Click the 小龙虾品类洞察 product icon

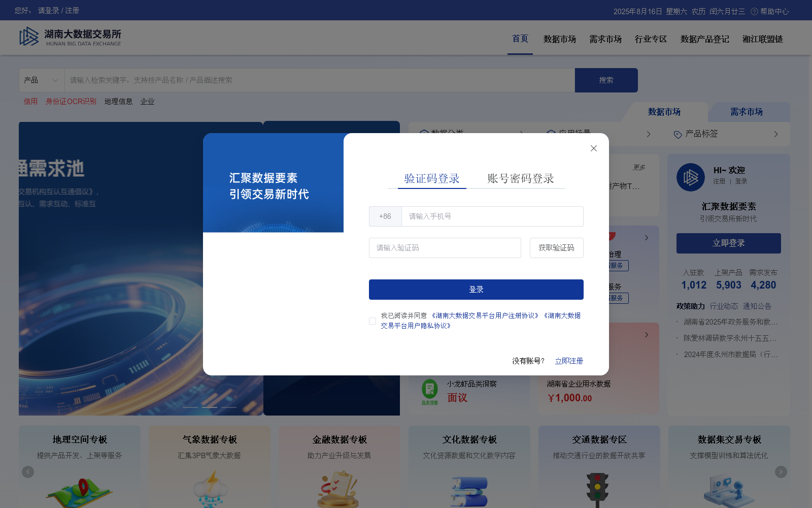430,392
